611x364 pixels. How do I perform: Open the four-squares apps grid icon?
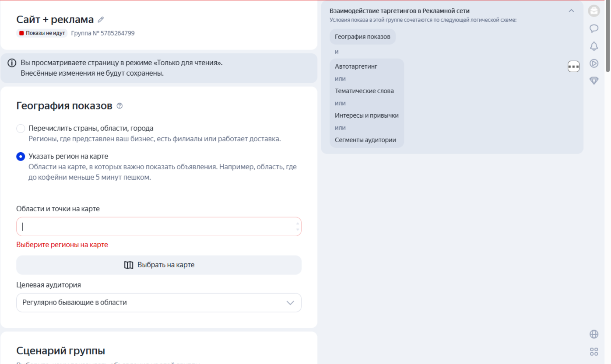(594, 352)
